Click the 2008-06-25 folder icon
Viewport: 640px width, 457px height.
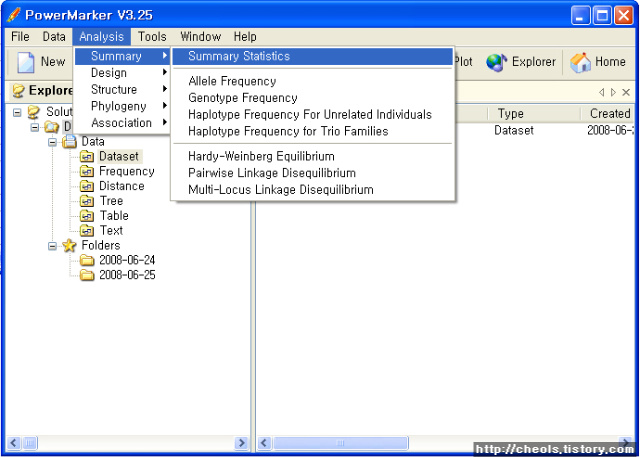click(87, 275)
